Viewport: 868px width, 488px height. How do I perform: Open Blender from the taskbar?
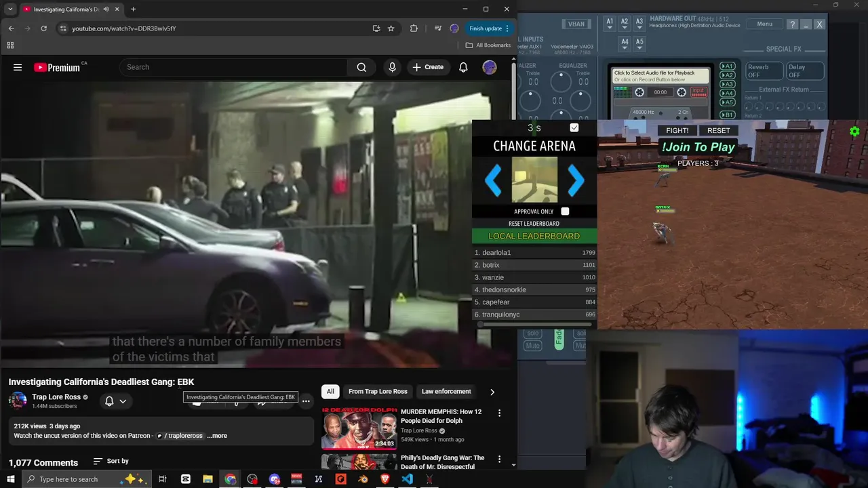pos(363,479)
